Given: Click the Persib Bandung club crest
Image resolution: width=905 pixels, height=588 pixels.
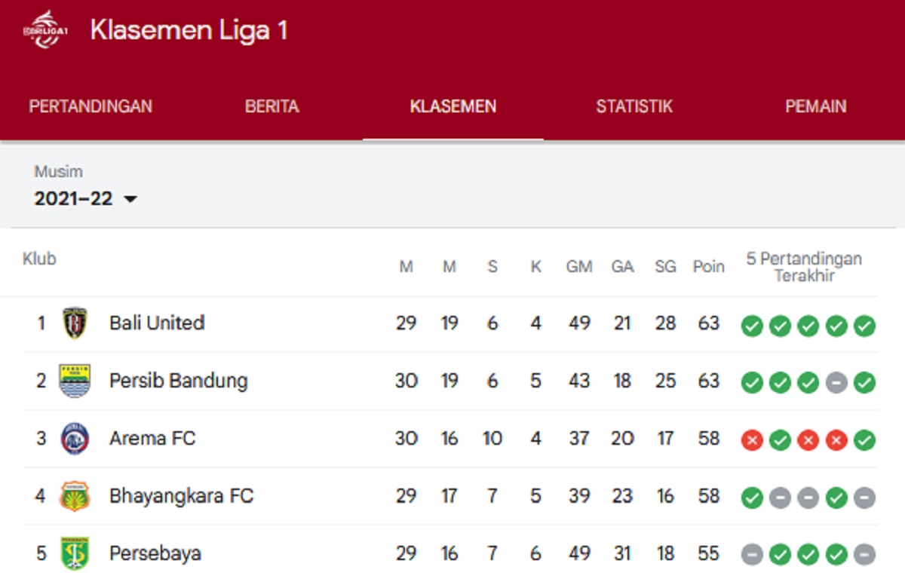Looking at the screenshot, I should tap(75, 381).
